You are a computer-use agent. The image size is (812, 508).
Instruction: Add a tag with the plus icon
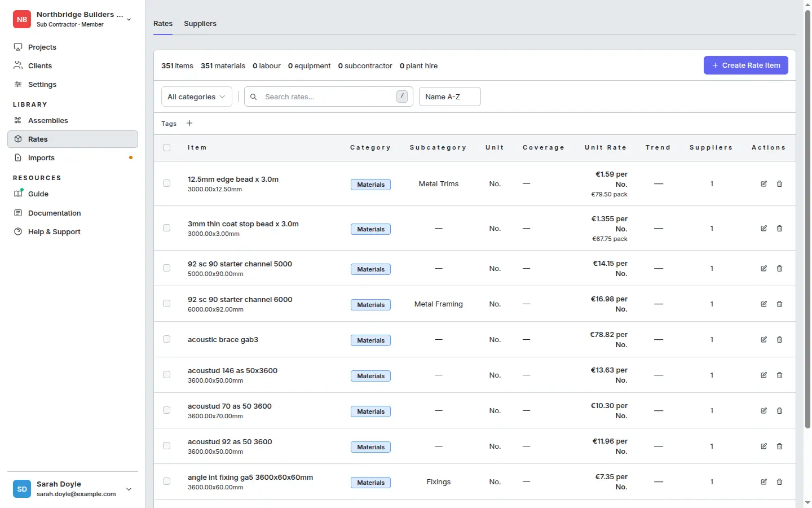189,123
